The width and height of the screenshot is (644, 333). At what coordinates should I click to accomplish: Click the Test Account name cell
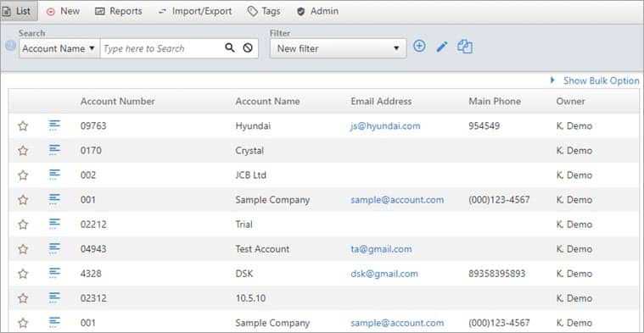pyautogui.click(x=262, y=249)
